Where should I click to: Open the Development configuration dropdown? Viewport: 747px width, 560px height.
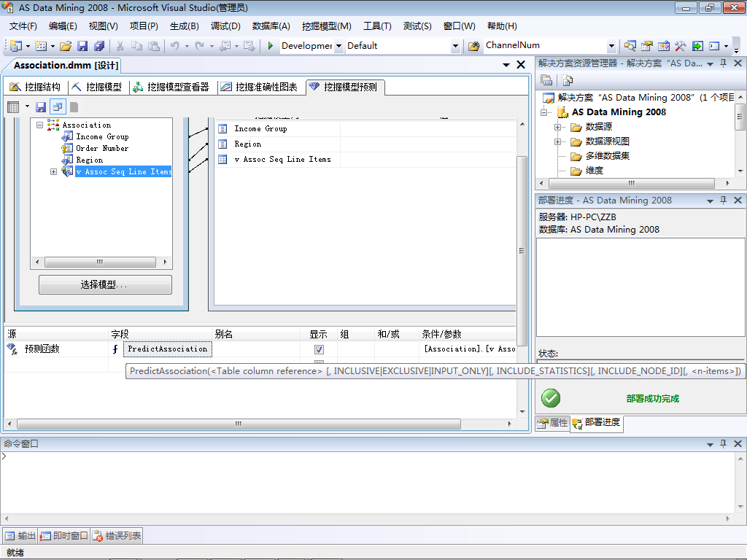[x=338, y=46]
